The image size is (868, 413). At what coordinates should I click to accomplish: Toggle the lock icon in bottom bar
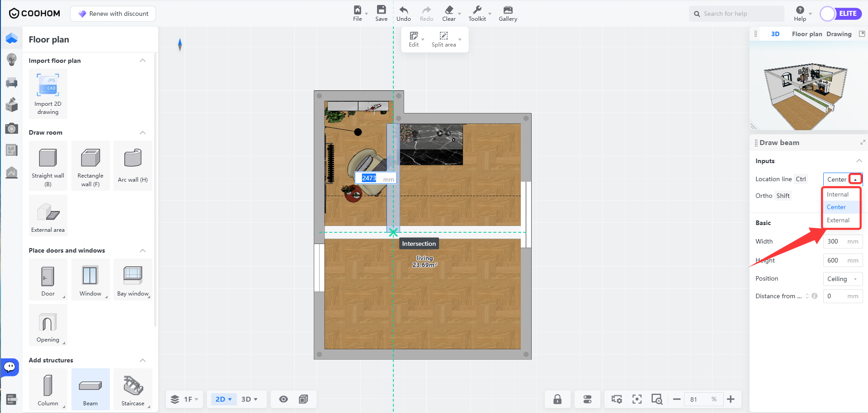(557, 399)
